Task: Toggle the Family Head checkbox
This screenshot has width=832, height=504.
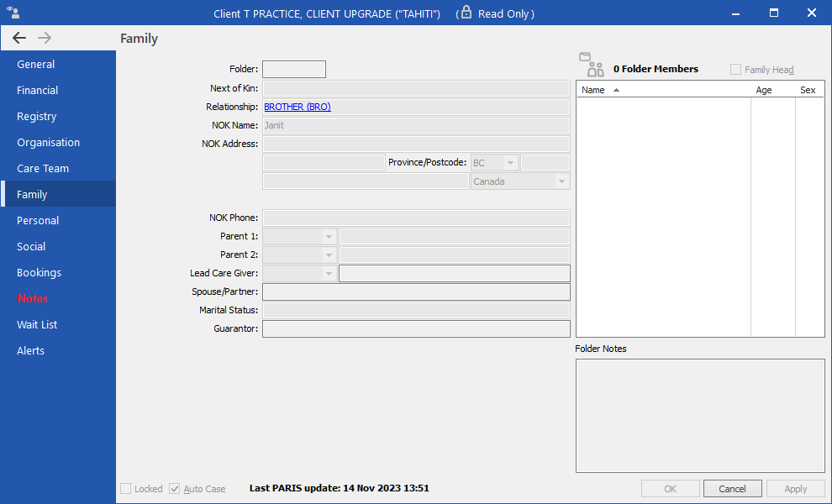Action: (736, 70)
